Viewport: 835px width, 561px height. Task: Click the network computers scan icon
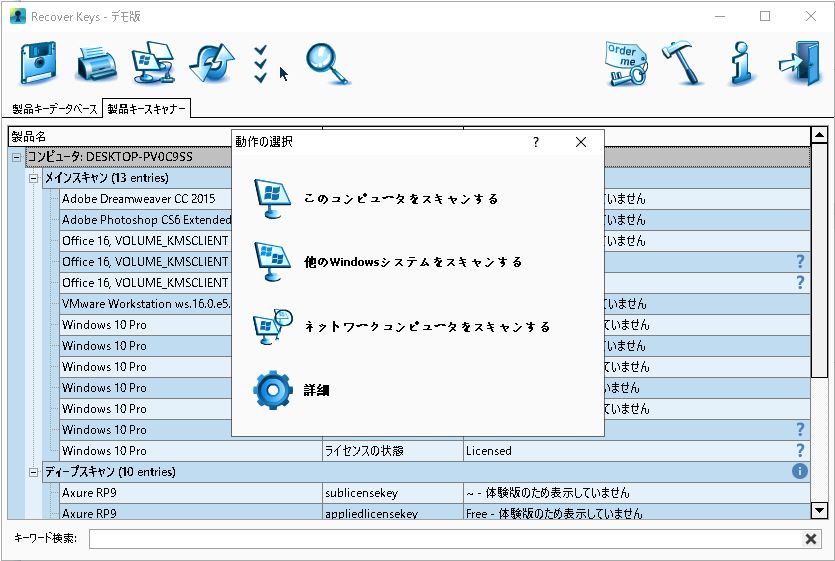tap(273, 327)
